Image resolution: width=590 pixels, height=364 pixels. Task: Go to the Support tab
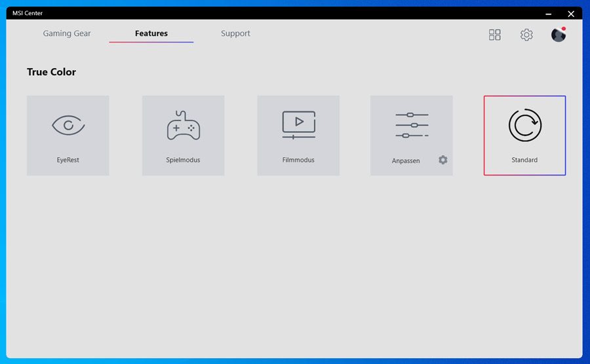click(x=235, y=33)
